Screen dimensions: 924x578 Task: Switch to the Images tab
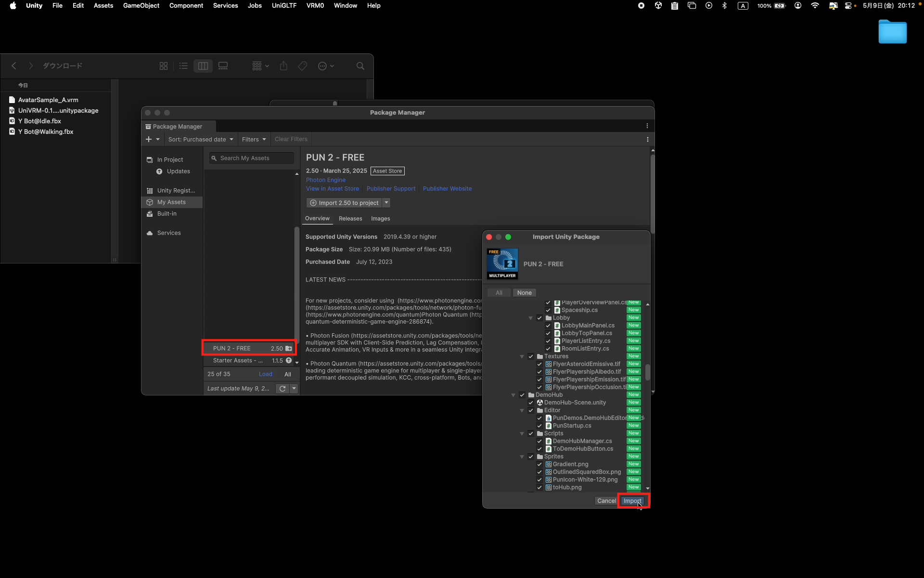click(x=380, y=219)
